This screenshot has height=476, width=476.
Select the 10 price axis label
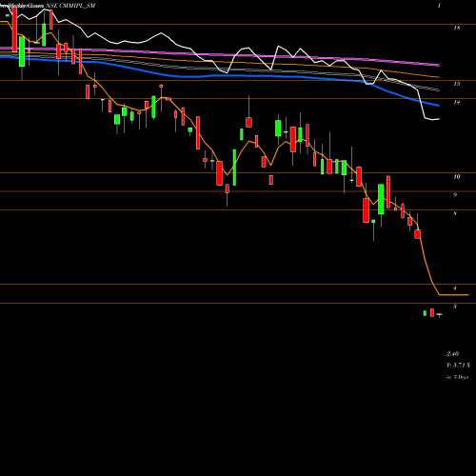click(x=456, y=177)
